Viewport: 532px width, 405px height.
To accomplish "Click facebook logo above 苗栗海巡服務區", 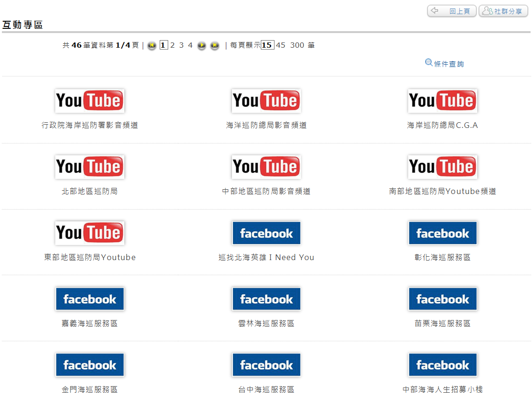I will pyautogui.click(x=443, y=299).
